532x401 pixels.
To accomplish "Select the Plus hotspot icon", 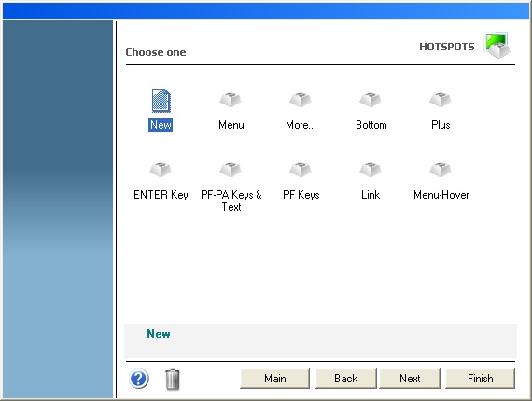I will 441,100.
